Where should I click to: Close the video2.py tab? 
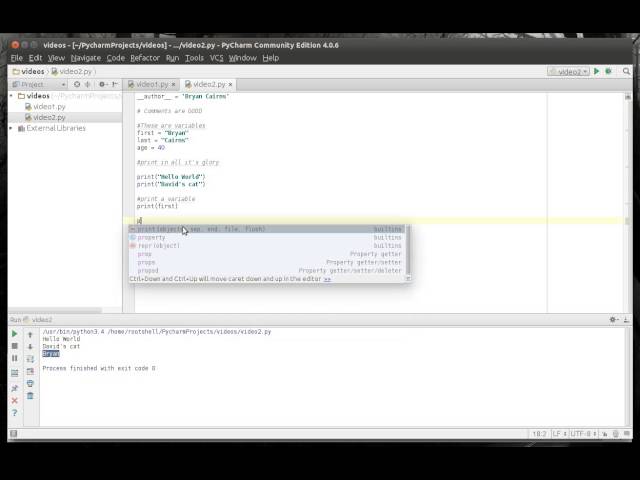coord(230,84)
